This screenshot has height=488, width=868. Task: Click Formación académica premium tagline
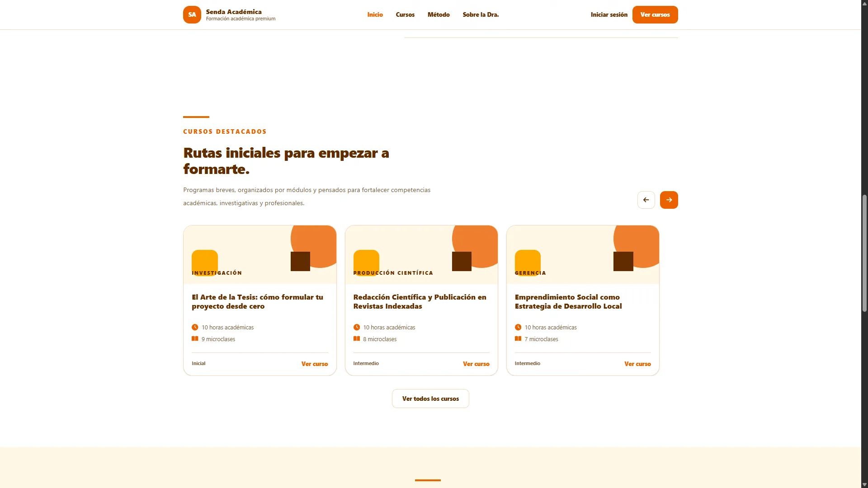241,19
